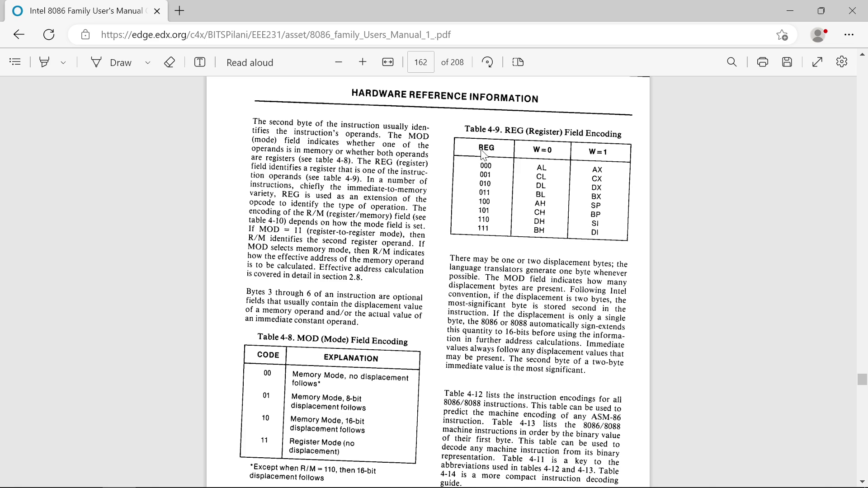The width and height of the screenshot is (868, 488).
Task: Select the highlight tool
Action: pos(44,62)
